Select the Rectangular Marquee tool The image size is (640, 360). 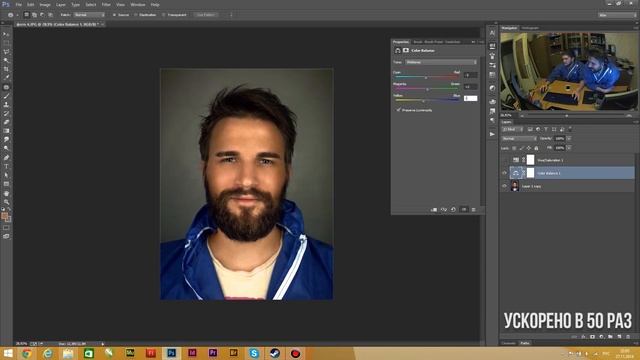tap(6, 43)
